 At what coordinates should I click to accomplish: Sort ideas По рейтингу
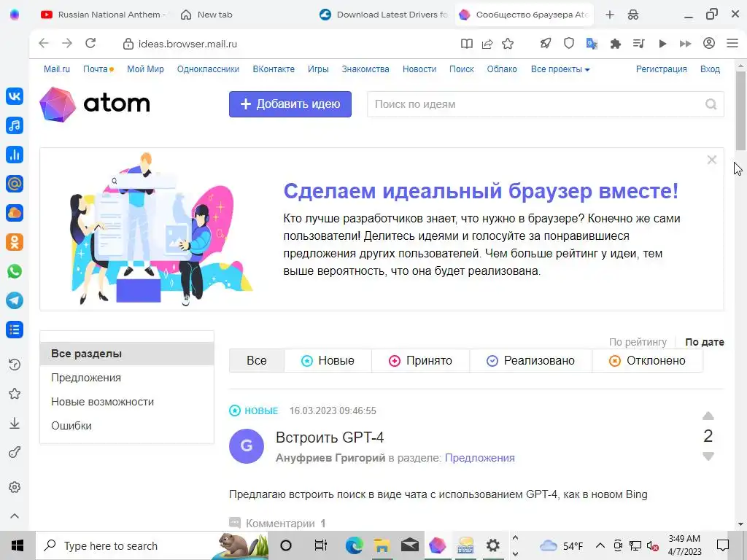pyautogui.click(x=638, y=342)
